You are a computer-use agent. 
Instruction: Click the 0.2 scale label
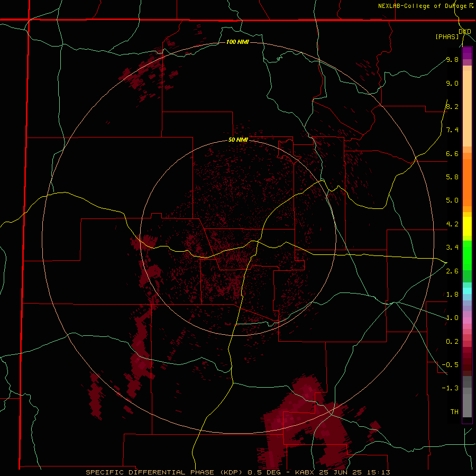coord(452,341)
